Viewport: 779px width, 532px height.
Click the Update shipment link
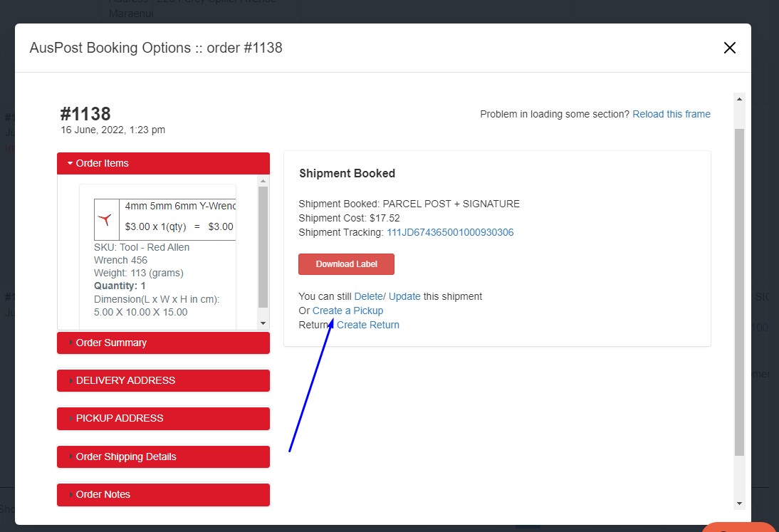tap(404, 296)
